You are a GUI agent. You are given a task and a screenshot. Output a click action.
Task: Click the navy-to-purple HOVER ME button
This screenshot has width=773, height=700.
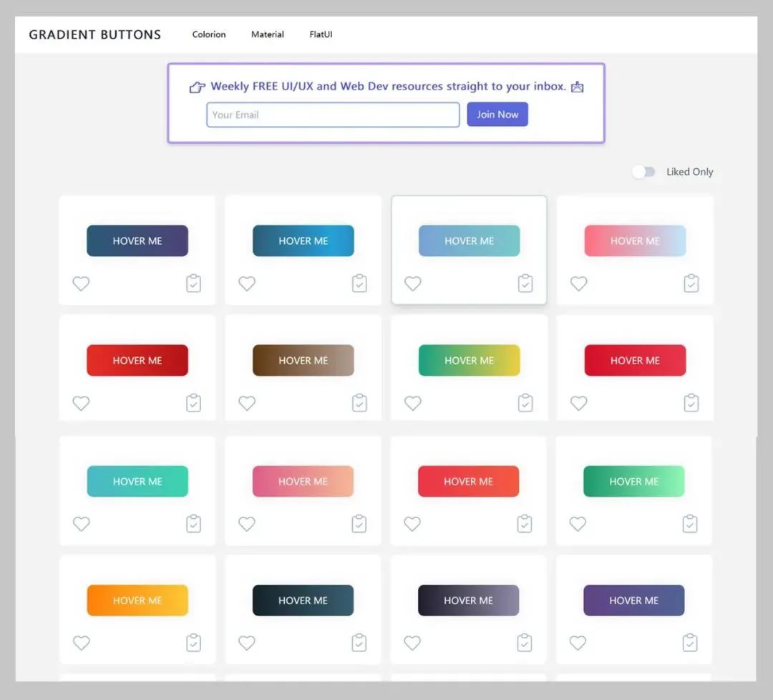(137, 240)
